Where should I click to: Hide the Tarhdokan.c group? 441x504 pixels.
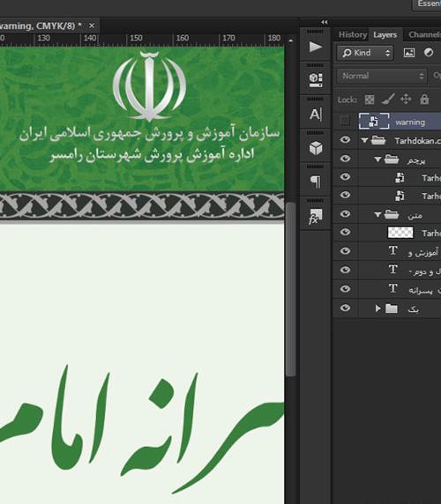pos(345,140)
